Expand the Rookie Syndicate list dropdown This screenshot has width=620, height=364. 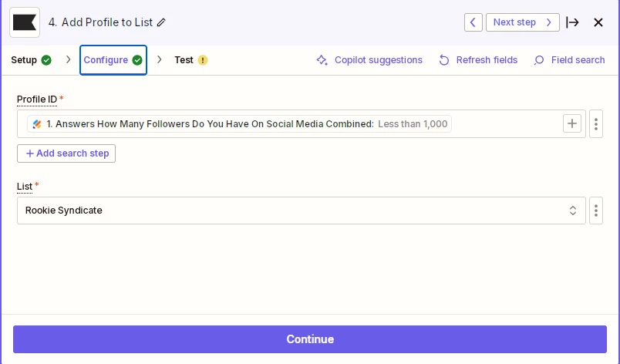click(x=302, y=211)
